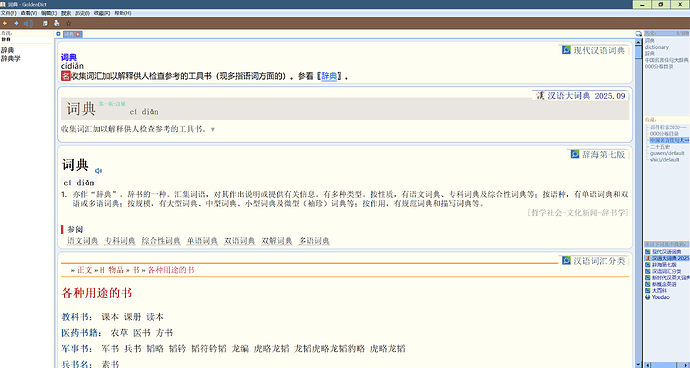Click the red 名 part-of-speech badge
The height and width of the screenshot is (368, 690).
point(66,76)
